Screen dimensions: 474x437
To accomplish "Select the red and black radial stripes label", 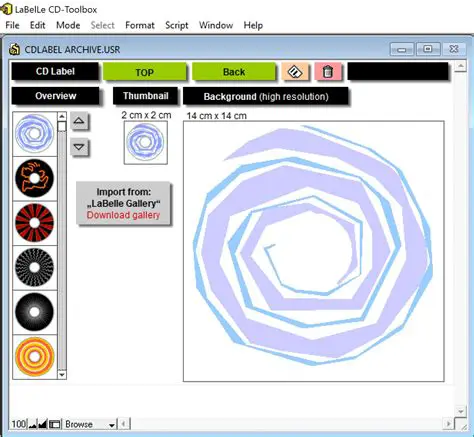I will click(x=35, y=223).
